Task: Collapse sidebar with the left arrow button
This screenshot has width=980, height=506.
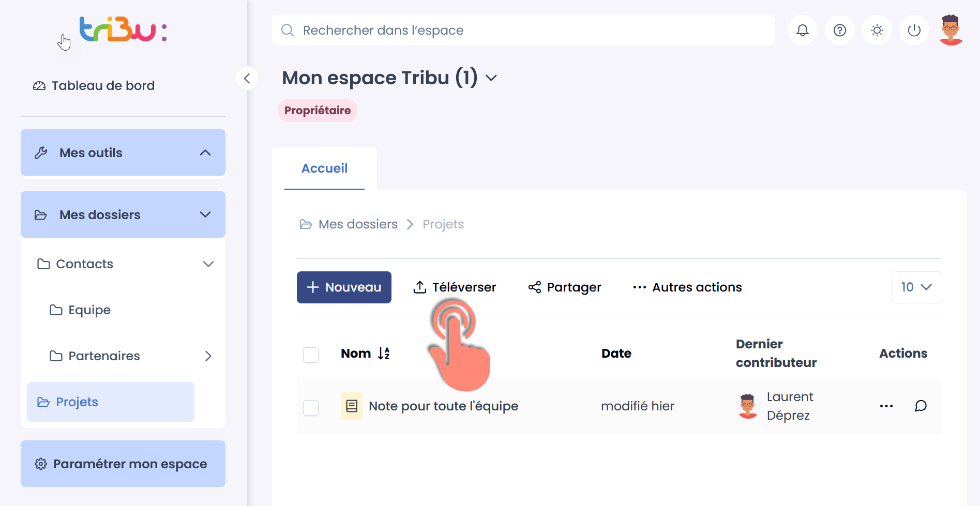Action: tap(247, 79)
